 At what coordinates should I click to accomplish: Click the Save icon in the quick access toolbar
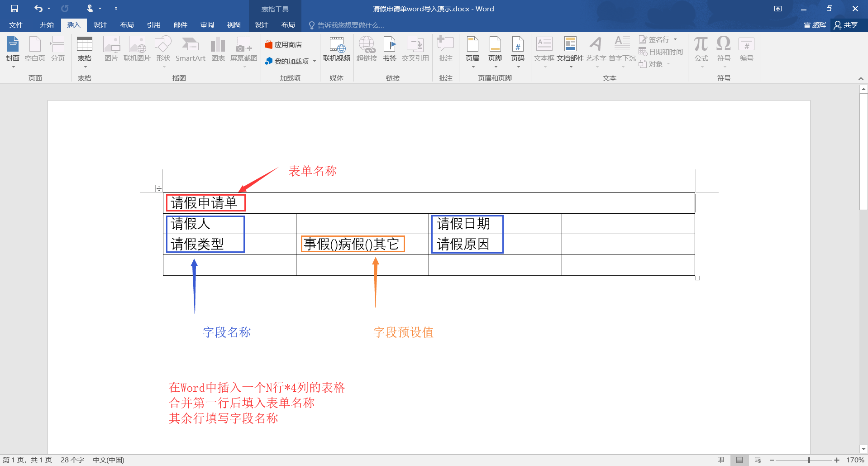click(14, 9)
